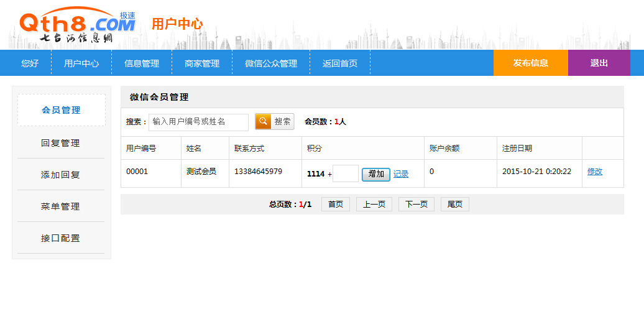The height and width of the screenshot is (309, 644).
Task: Open the 记录 points history link
Action: [401, 174]
